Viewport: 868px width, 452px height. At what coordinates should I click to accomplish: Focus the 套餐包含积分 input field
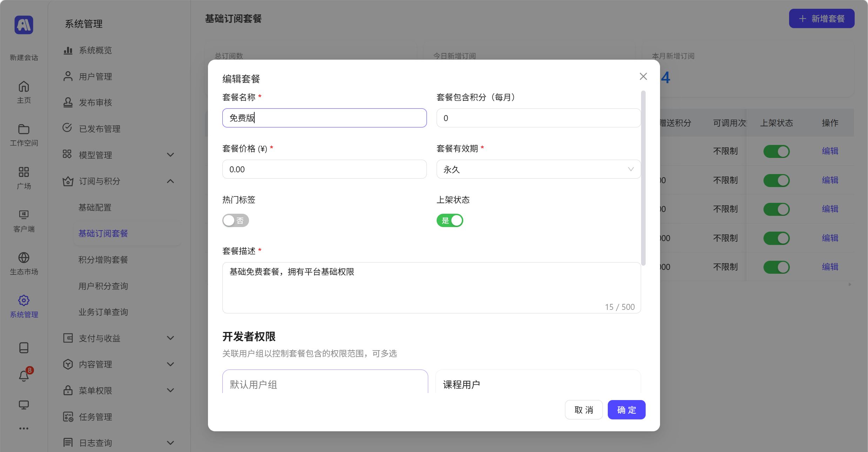coord(538,118)
